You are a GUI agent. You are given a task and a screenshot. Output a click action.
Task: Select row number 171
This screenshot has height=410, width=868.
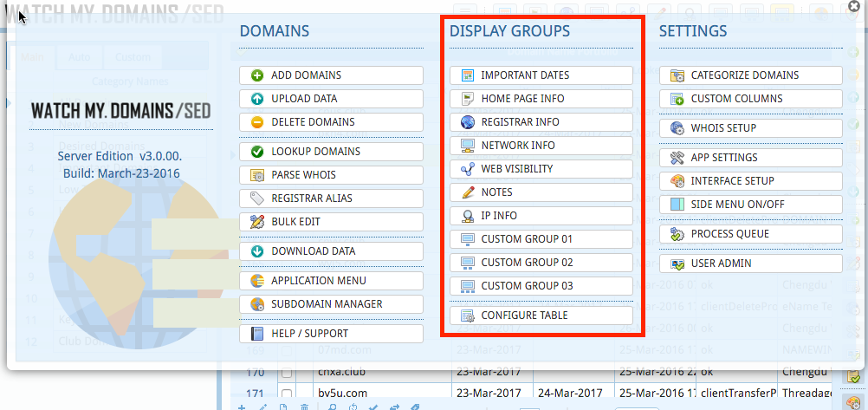click(x=255, y=394)
